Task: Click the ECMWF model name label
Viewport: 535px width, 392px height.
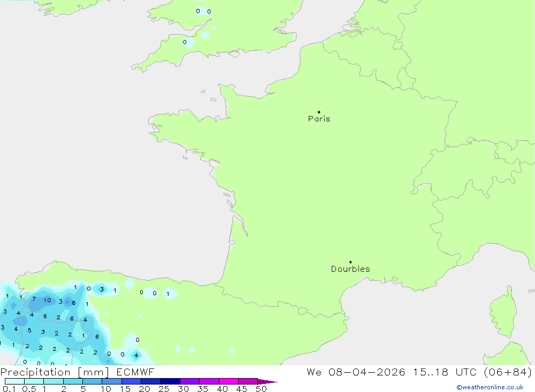Action: [x=135, y=372]
